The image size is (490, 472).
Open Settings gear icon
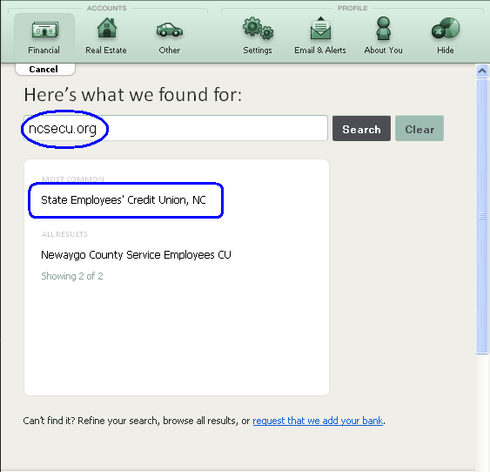(258, 28)
